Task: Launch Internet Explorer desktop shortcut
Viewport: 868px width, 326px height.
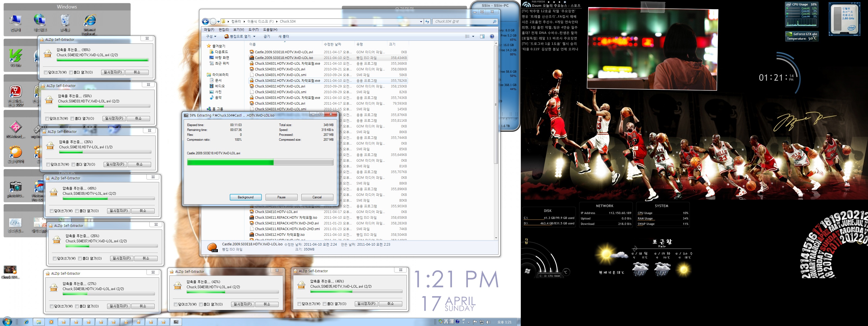Action: point(90,24)
